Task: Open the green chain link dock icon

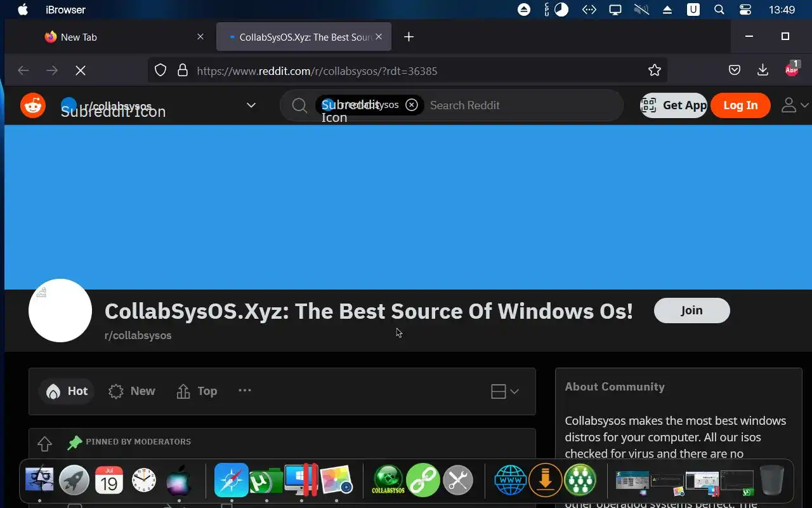Action: pyautogui.click(x=423, y=480)
